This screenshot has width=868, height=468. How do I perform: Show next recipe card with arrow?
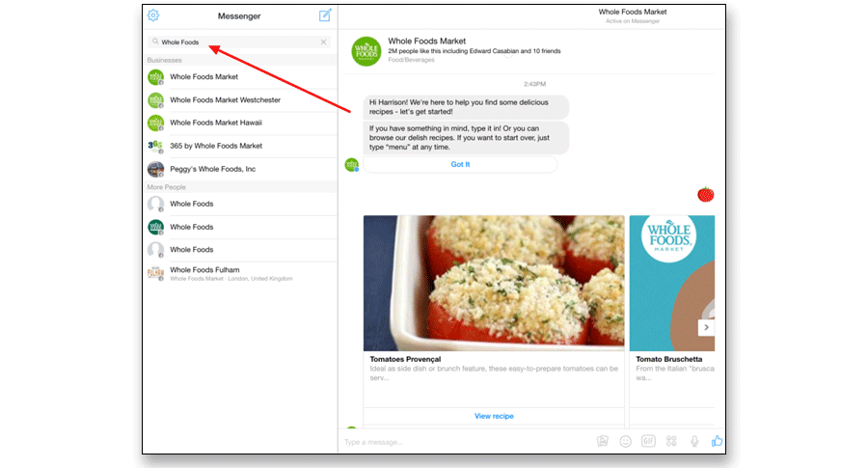coord(706,327)
